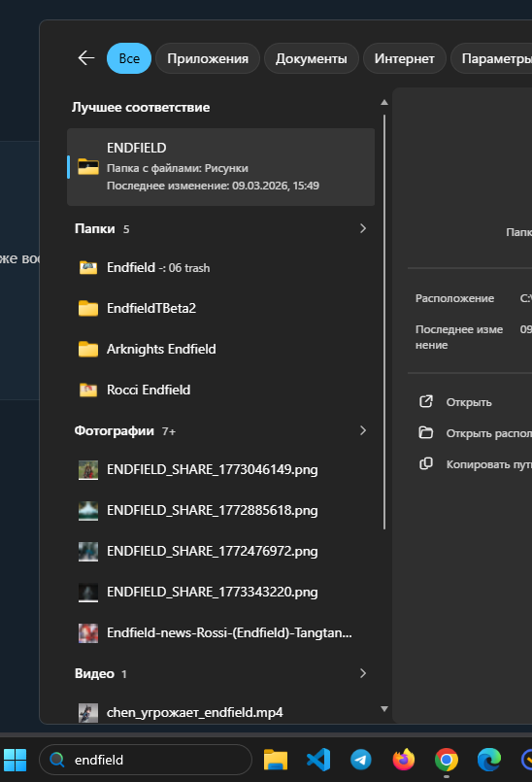Image resolution: width=532 pixels, height=782 pixels.
Task: Expand the Папки results section chevron
Action: point(363,228)
